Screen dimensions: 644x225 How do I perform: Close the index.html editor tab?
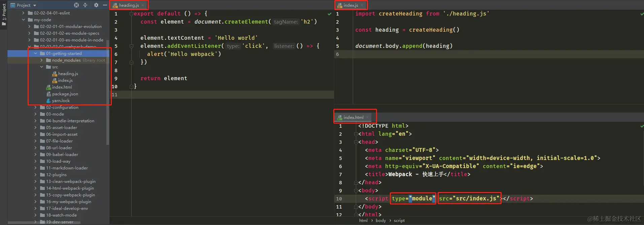coord(367,118)
